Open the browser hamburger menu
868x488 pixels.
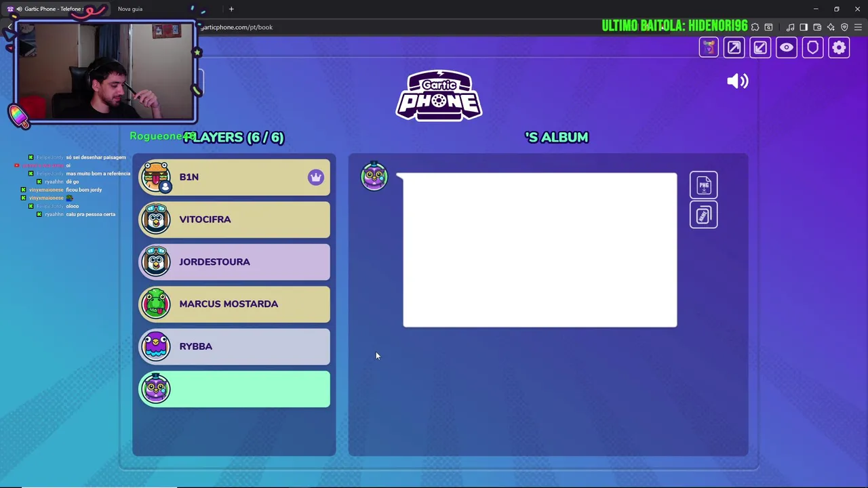pos(858,27)
